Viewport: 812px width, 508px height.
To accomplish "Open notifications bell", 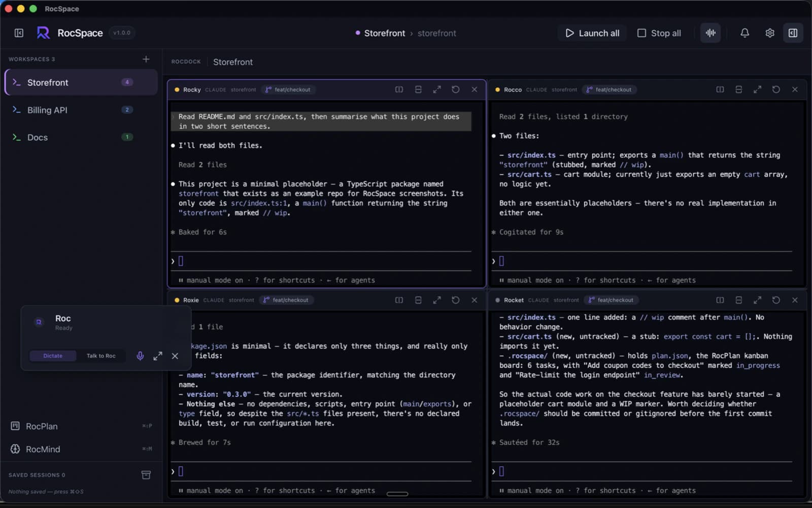I will [x=745, y=33].
